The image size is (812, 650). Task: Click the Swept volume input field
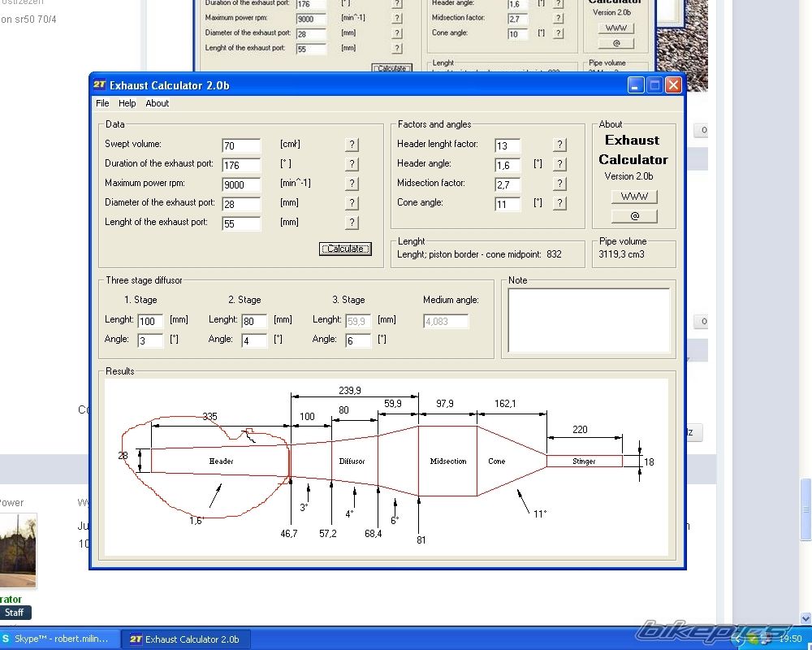(241, 145)
